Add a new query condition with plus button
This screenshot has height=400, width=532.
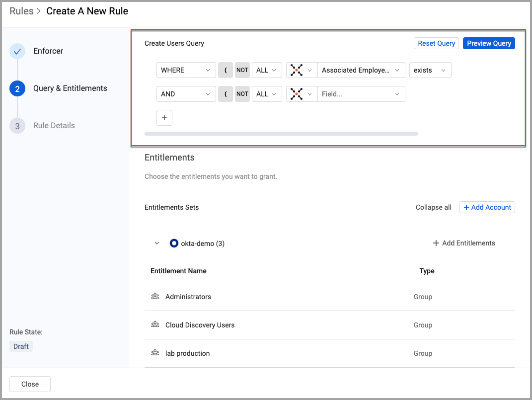164,118
